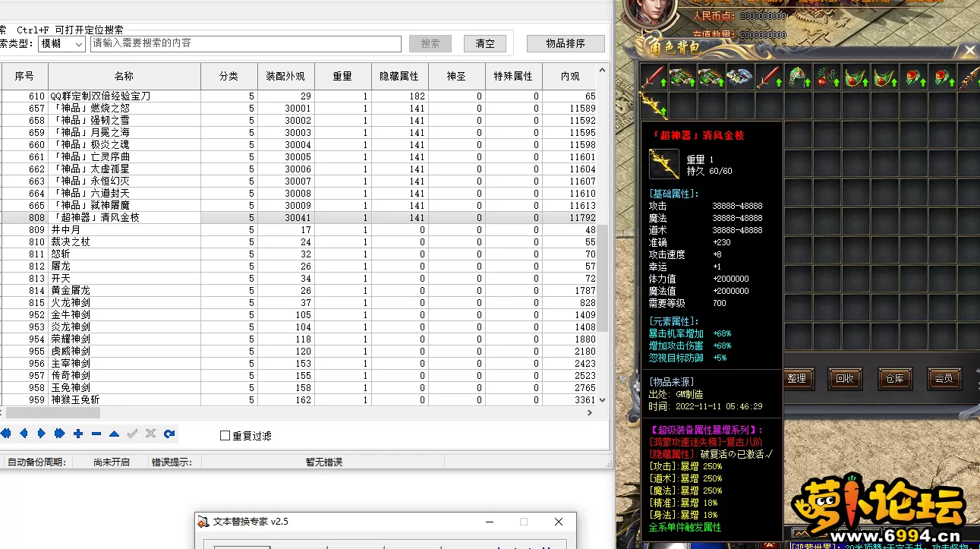Sort by 隐藏属性 column header
The width and height of the screenshot is (980, 549).
pyautogui.click(x=400, y=77)
